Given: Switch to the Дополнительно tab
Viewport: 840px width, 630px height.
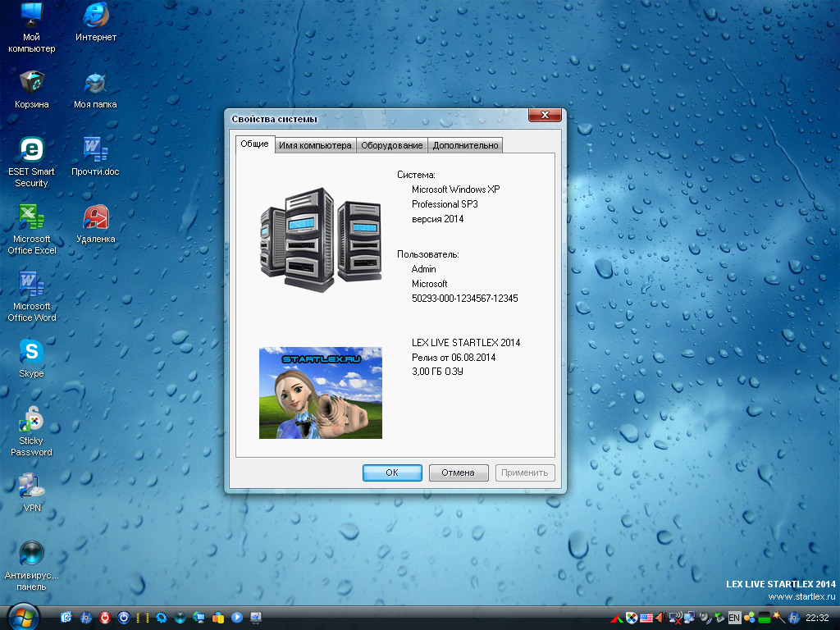Looking at the screenshot, I should tap(465, 145).
